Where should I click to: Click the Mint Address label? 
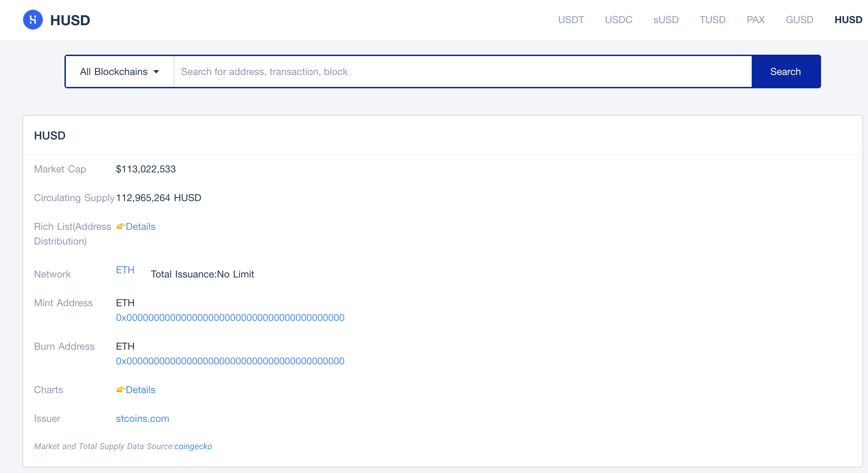click(63, 303)
